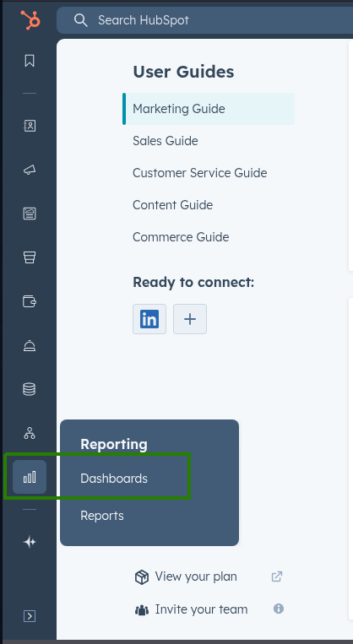Expand the sidebar with the arrow icon
Viewport: 353px width, 644px height.
point(30,616)
